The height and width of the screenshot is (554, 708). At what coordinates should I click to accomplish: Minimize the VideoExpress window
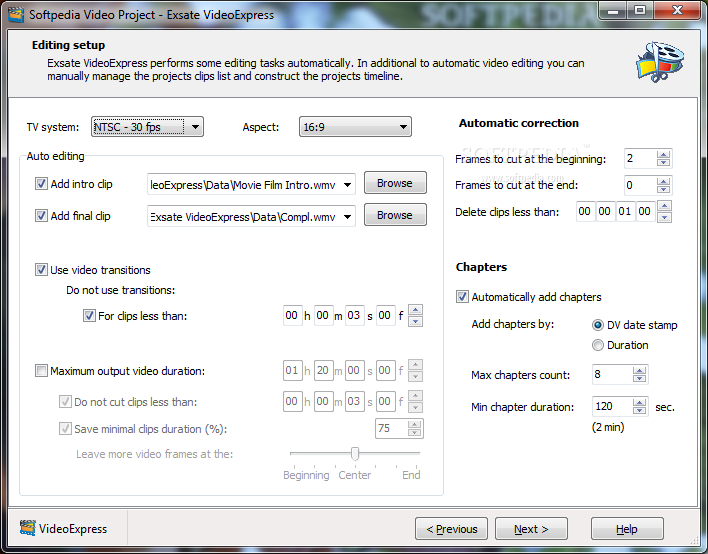pos(613,11)
